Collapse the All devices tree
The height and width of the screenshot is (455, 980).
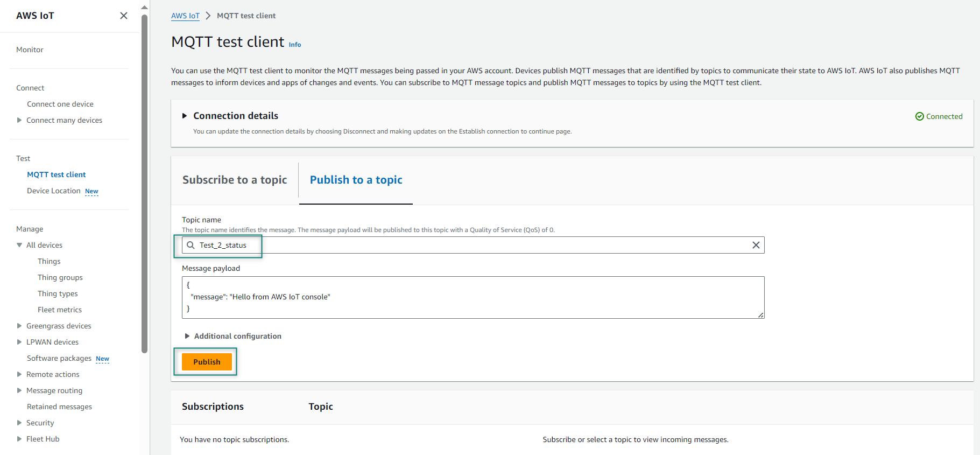pyautogui.click(x=19, y=245)
